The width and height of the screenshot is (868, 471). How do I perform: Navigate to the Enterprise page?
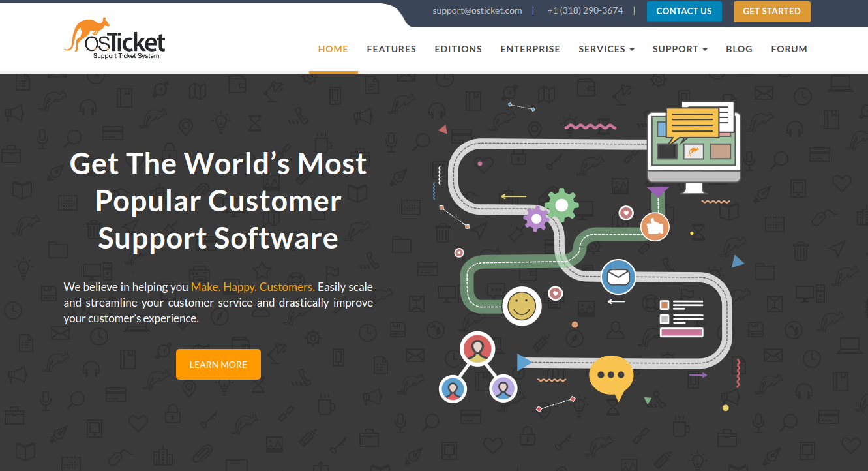pos(530,49)
